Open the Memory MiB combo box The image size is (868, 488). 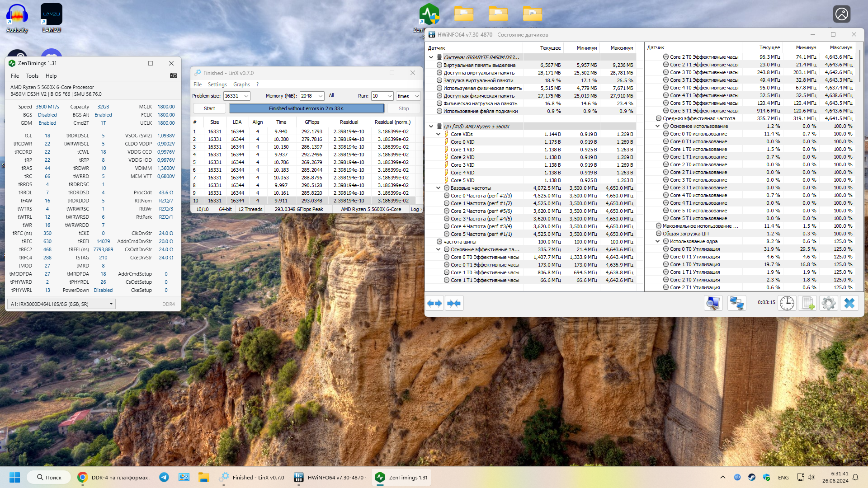321,96
